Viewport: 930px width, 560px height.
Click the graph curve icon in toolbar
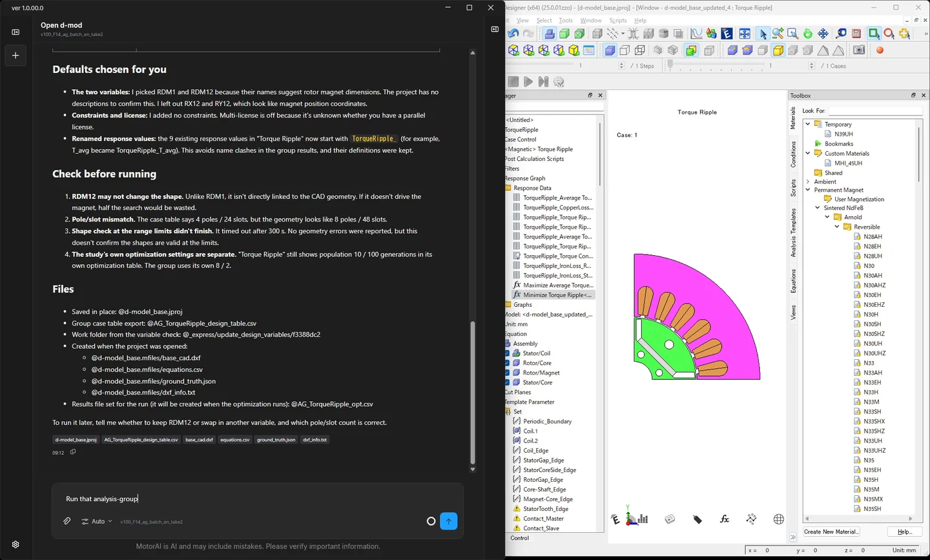coord(696,34)
